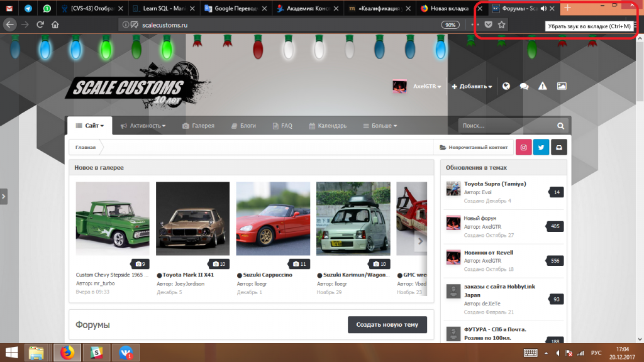
Task: Expand the left sidebar arrow handle
Action: (4, 196)
